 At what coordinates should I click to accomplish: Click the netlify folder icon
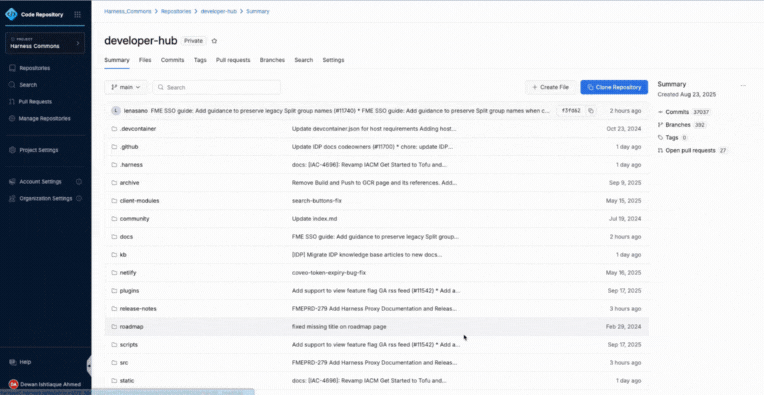(x=115, y=273)
